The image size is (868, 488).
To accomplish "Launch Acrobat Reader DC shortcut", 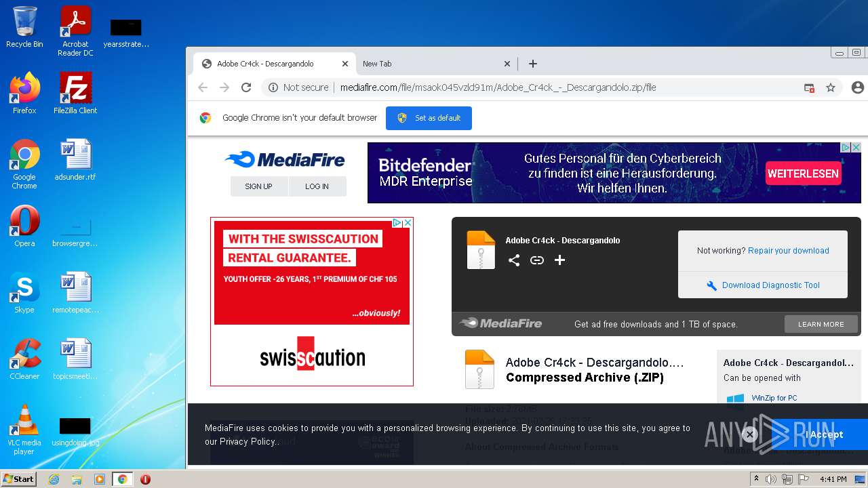I will pos(75,31).
